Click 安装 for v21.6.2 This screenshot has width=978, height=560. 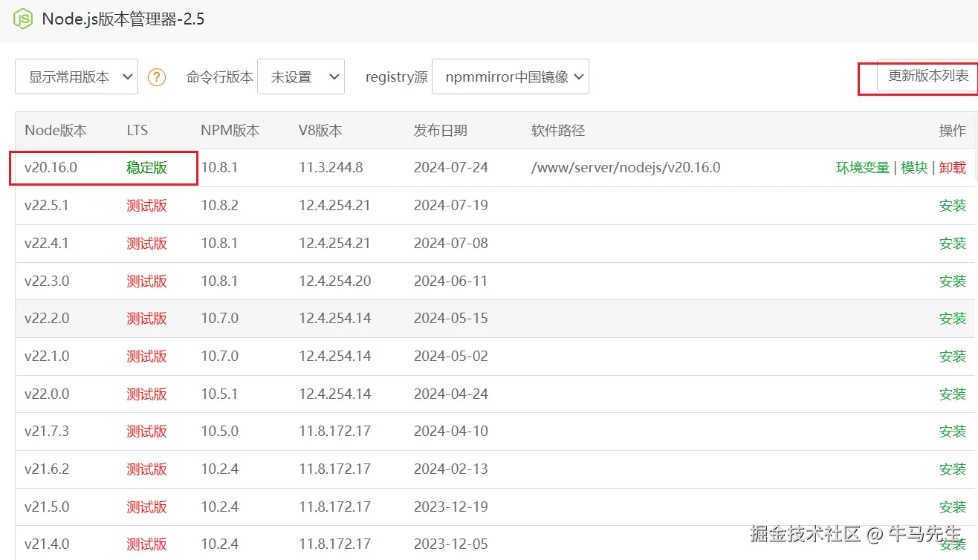[x=953, y=469]
